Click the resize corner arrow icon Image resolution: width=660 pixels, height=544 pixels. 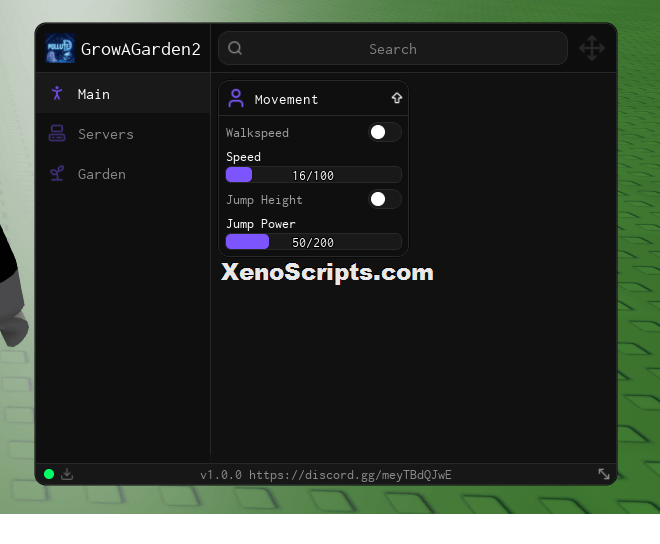[604, 474]
